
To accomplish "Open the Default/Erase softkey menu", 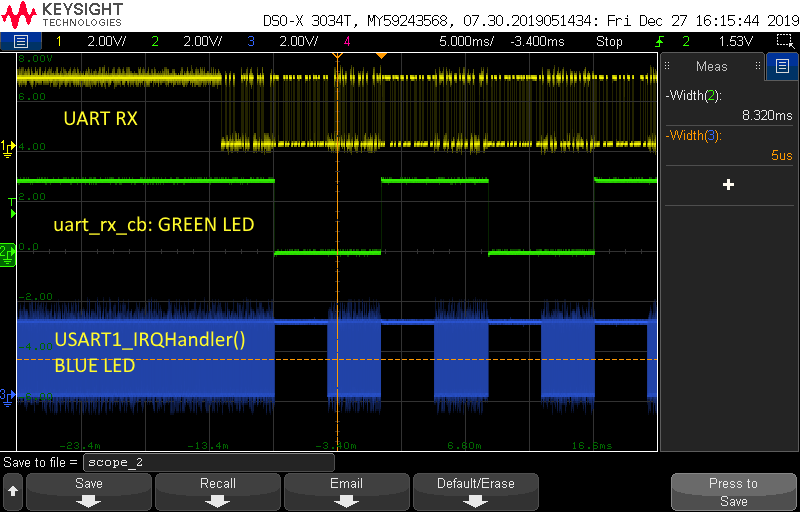I will 476,492.
